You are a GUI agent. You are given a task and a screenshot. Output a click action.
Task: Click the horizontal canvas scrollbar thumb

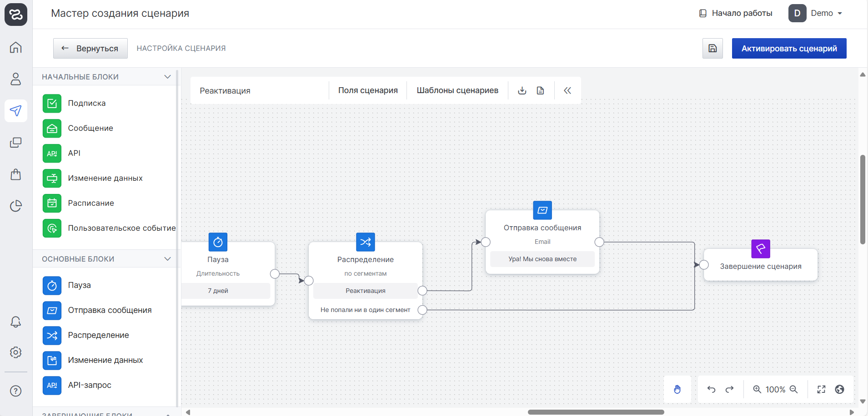[x=596, y=412]
